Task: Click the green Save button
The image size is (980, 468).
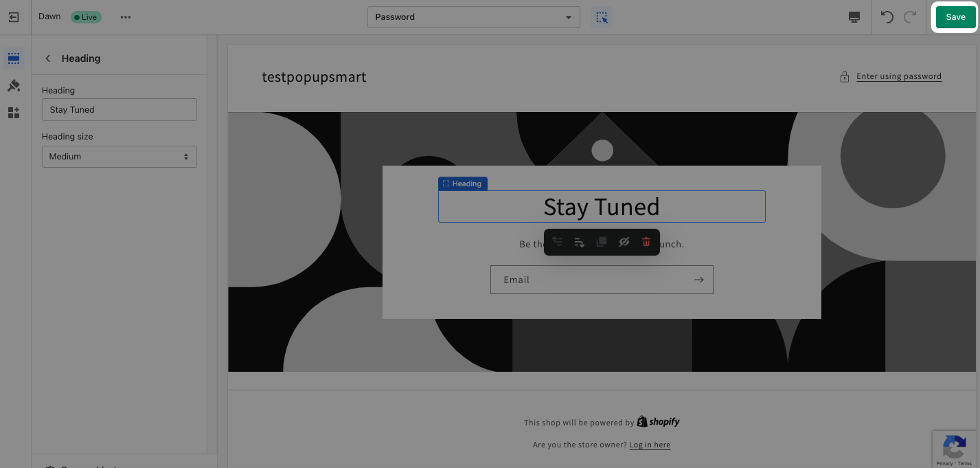Action: pos(955,17)
